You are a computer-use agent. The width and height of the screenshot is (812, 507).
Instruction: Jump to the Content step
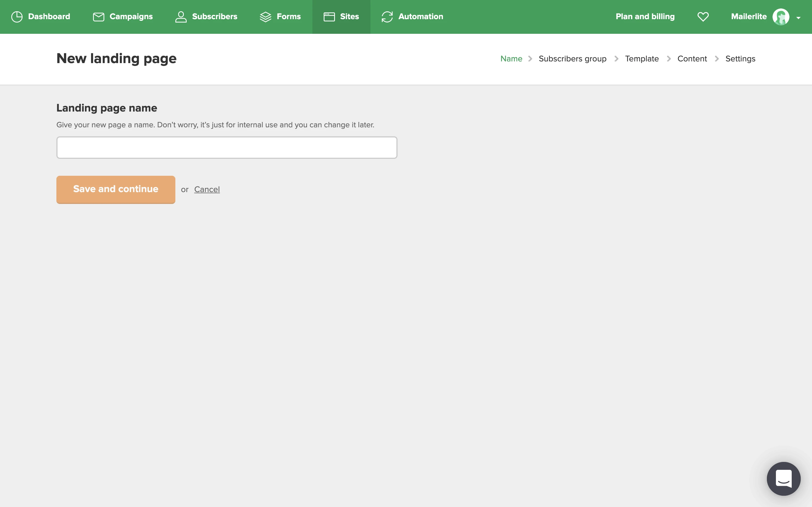click(x=692, y=59)
